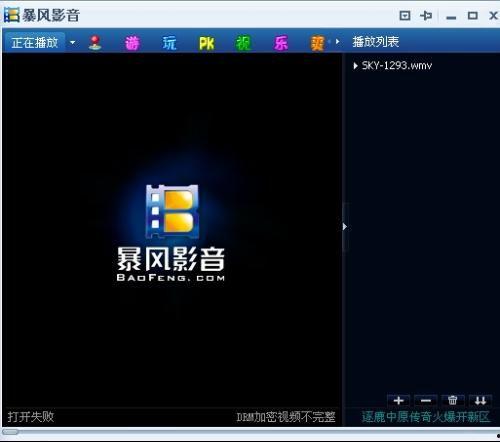
Task: Open the blue 玩 icon
Action: tap(169, 43)
